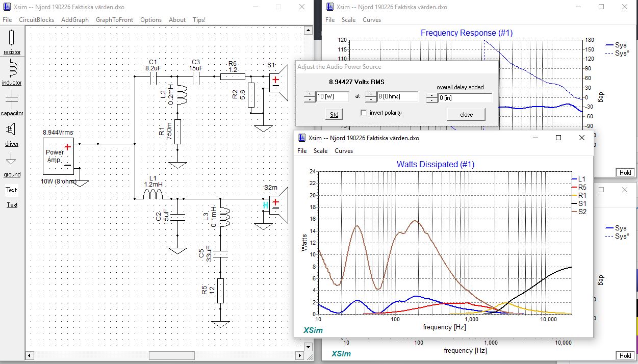Select the driver component tool
This screenshot has height=364, width=638.
(12, 134)
